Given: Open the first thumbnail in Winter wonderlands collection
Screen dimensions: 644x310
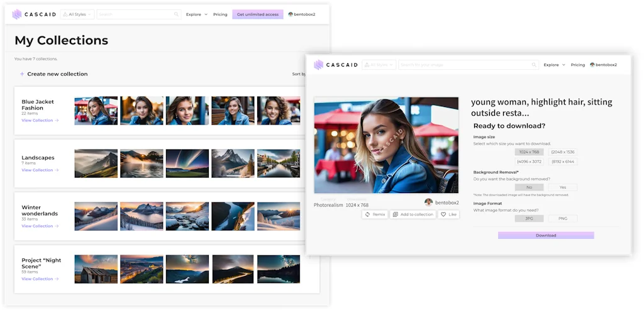Looking at the screenshot, I should tap(96, 216).
